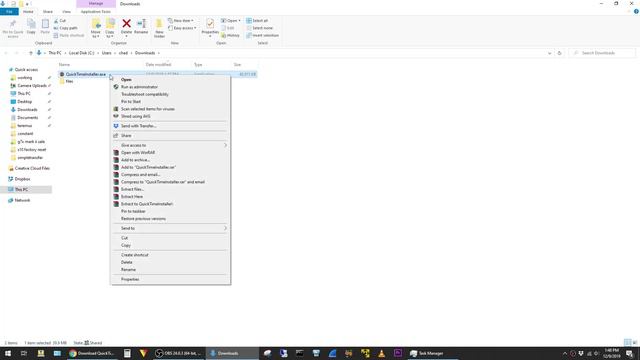Select Network in navigation pane

pyautogui.click(x=22, y=200)
